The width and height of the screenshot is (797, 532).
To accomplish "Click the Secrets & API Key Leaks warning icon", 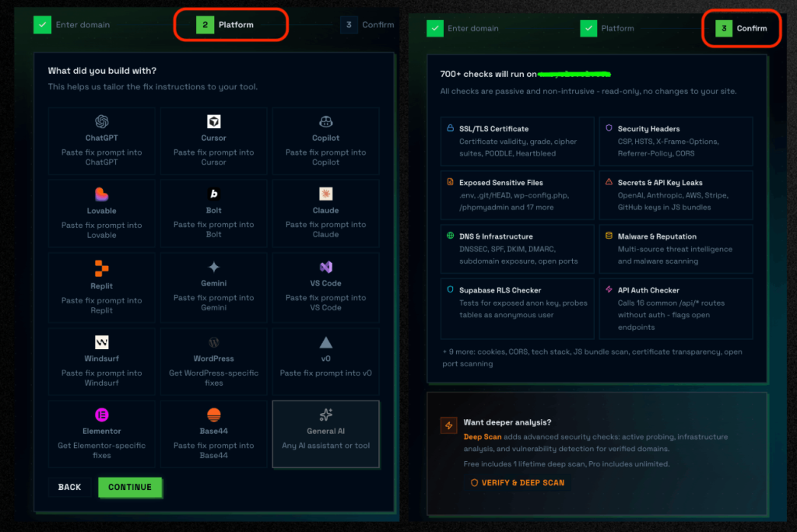I will (x=609, y=182).
